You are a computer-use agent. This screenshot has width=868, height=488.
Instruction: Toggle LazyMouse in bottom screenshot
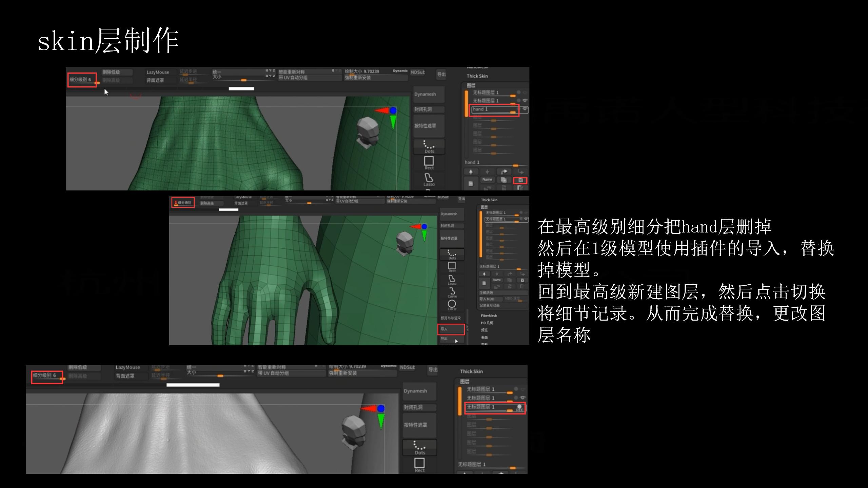coord(131,367)
